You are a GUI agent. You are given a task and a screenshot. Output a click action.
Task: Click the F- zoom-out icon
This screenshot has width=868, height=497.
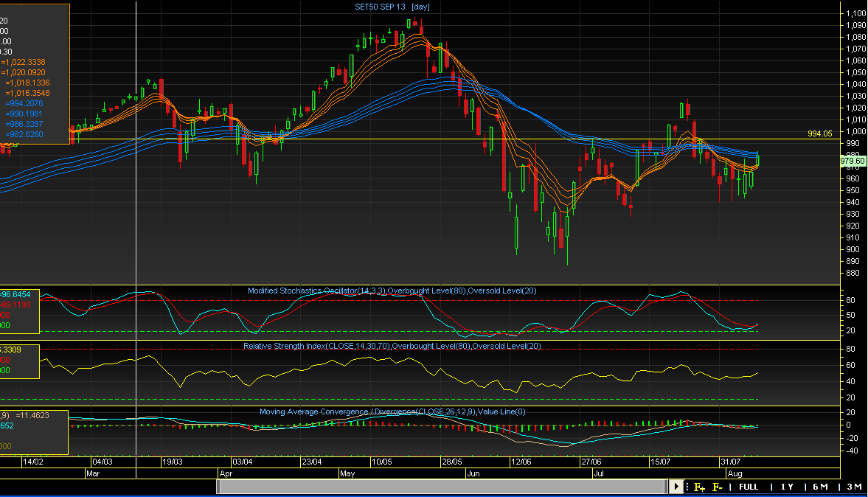[718, 487]
